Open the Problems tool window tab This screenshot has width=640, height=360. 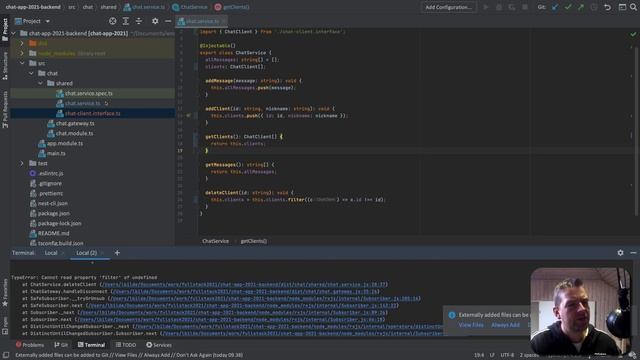click(30, 345)
